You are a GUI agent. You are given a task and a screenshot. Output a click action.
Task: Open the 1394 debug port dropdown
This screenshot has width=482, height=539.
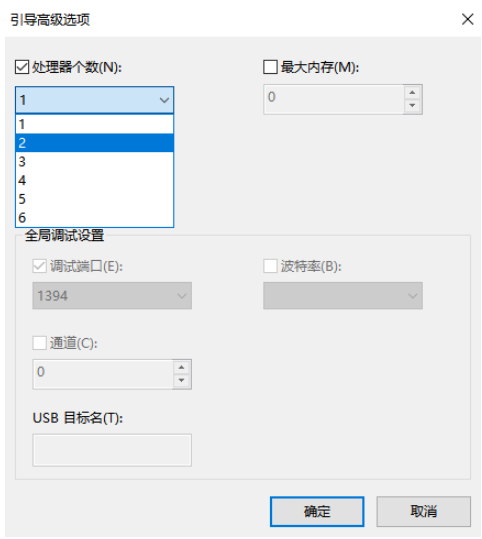pos(112,296)
